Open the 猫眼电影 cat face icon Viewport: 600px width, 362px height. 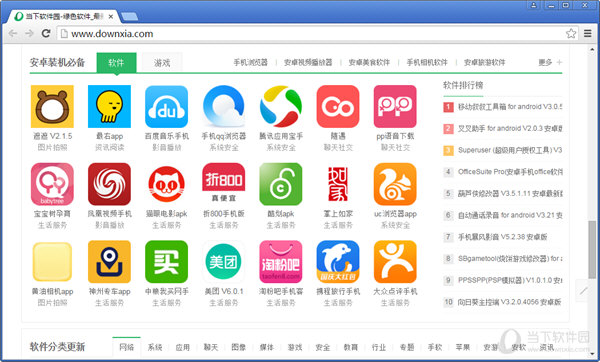[166, 184]
